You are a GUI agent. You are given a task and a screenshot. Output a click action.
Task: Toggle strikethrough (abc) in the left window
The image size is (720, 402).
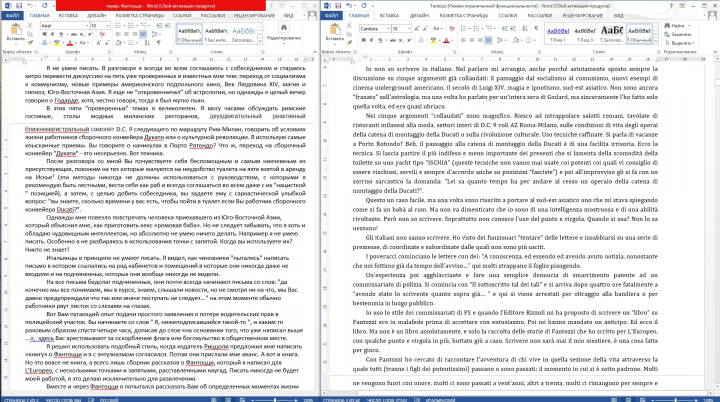pyautogui.click(x=73, y=34)
